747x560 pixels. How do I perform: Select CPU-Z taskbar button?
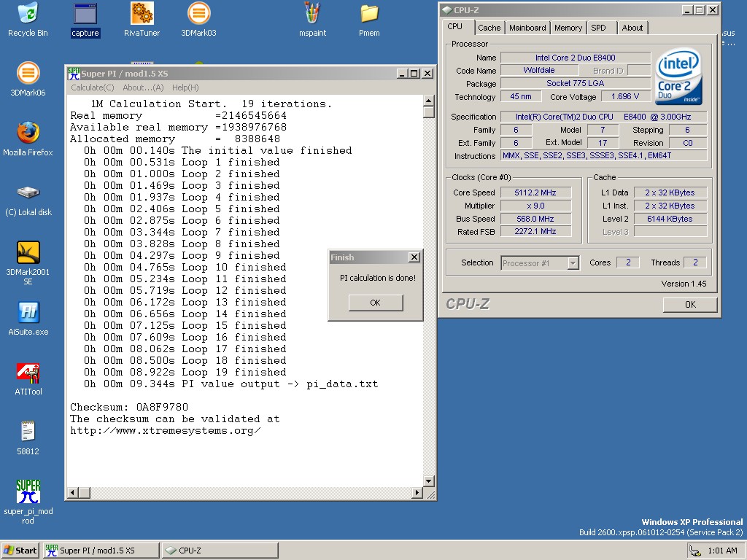pyautogui.click(x=220, y=551)
